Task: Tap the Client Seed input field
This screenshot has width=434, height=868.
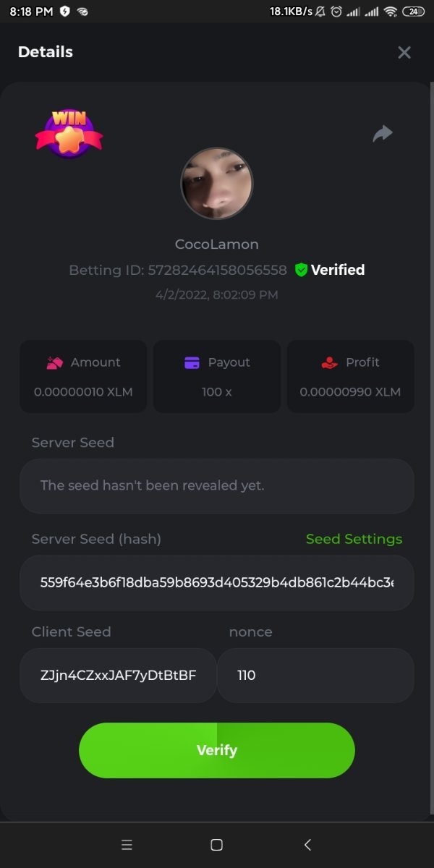Action: point(118,676)
